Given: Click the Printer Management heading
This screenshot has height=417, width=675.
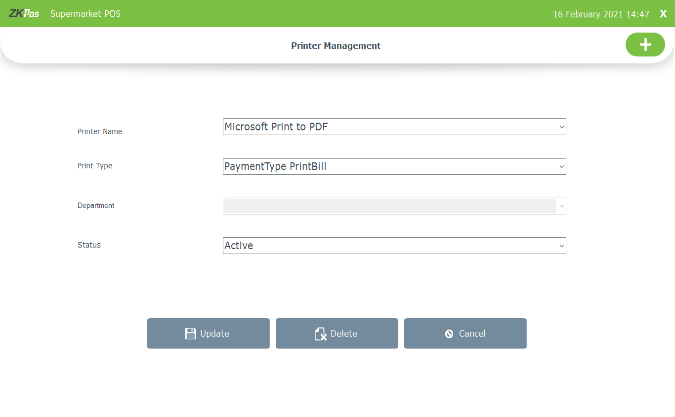Looking at the screenshot, I should point(336,46).
